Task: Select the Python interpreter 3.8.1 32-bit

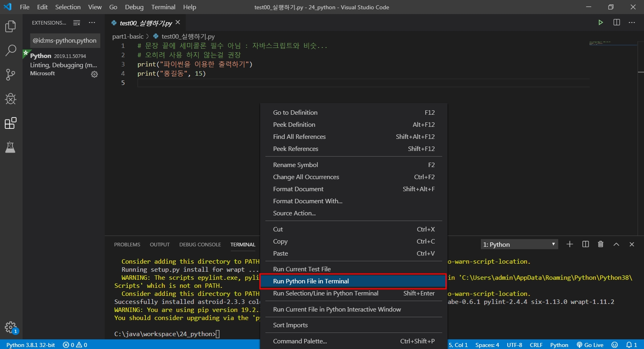Action: (x=31, y=345)
